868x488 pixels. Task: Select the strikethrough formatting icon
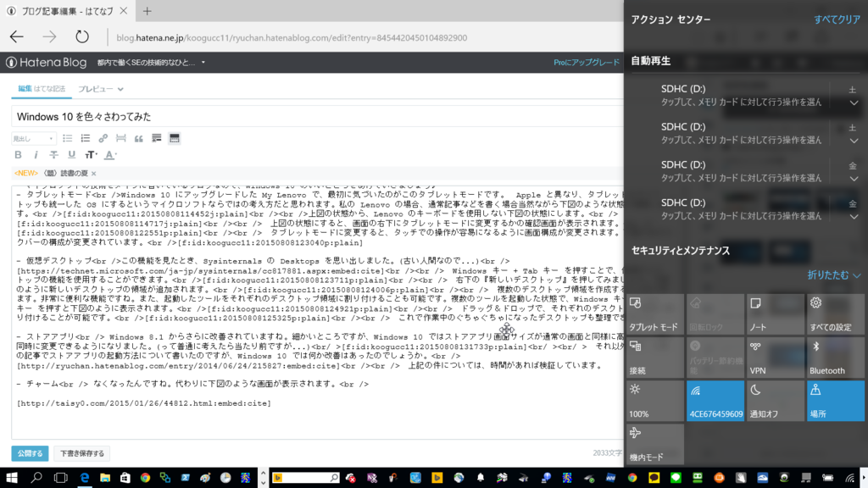coord(53,155)
